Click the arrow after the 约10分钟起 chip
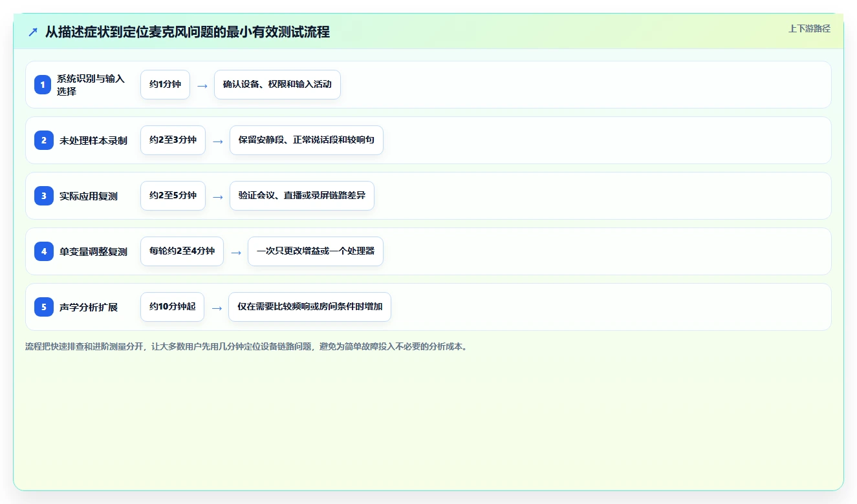This screenshot has height=504, width=857. click(x=217, y=308)
